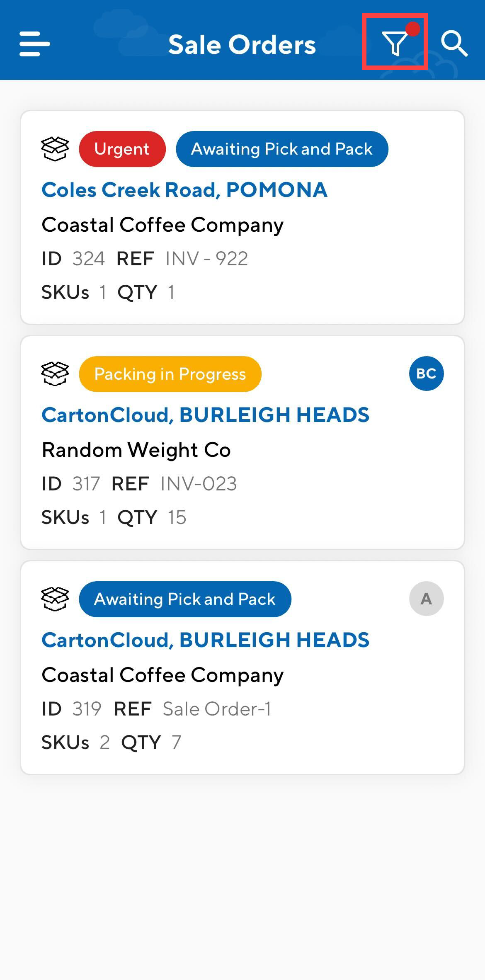Select reference Sale Order-1

click(x=216, y=709)
